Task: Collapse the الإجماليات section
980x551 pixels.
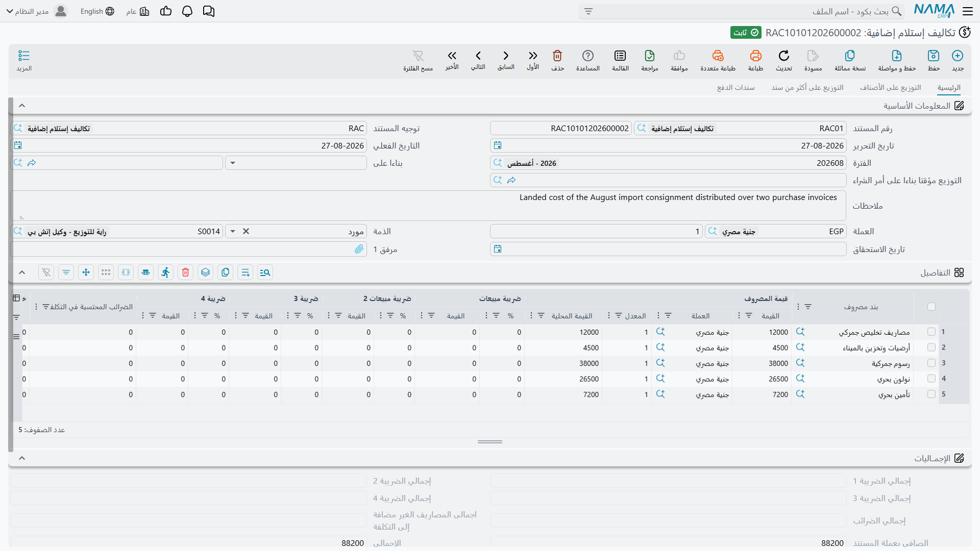Action: pos(22,458)
